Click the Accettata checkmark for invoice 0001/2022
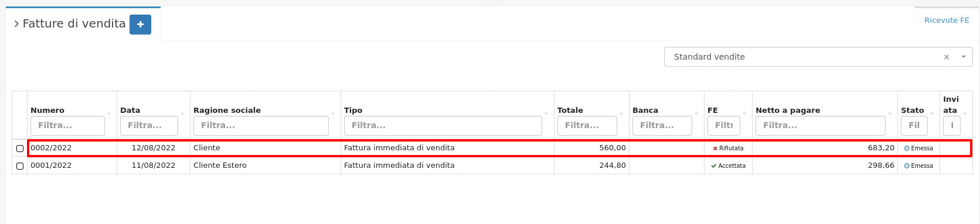980x224 pixels. [x=714, y=166]
